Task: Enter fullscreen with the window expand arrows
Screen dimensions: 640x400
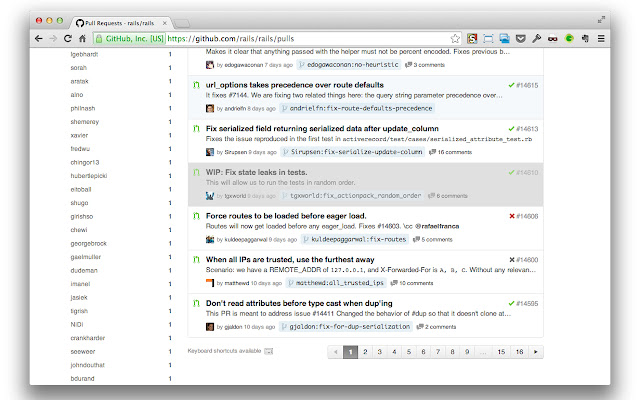Action: coord(601,19)
